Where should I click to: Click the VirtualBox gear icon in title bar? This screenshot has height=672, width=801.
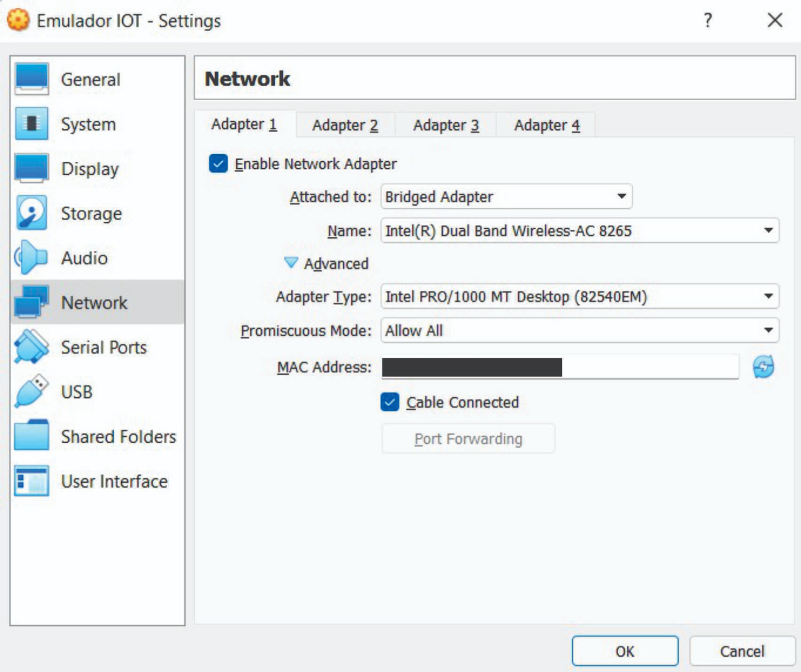point(18,20)
